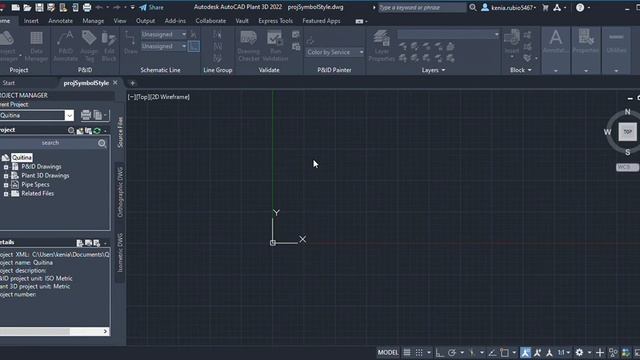Click the Plot printer icon in title bar
Viewport: 640px width, 360px height.
[87, 7]
